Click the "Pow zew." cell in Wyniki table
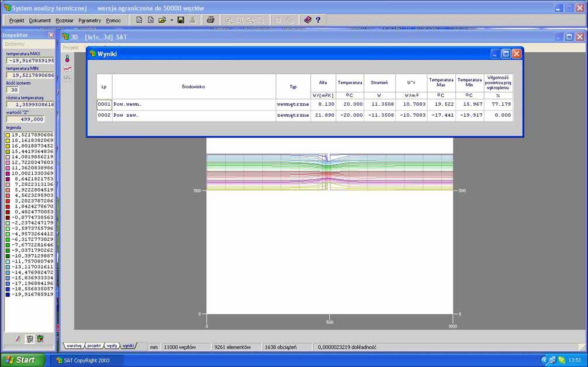This screenshot has height=367, width=588. pyautogui.click(x=194, y=116)
